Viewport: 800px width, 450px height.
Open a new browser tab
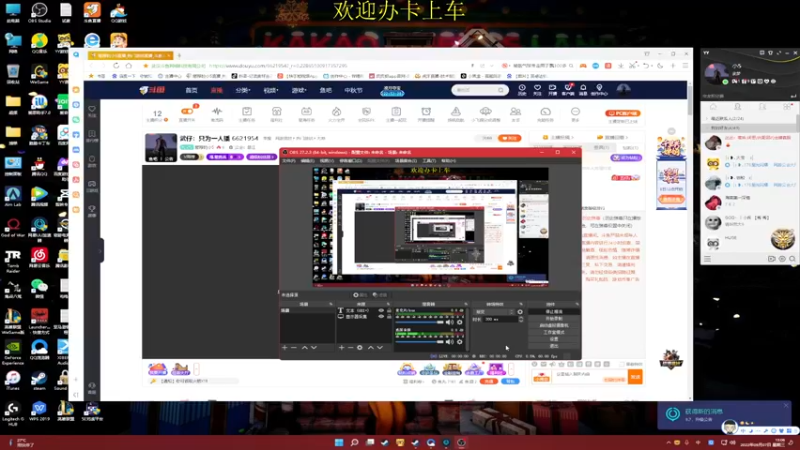tap(179, 55)
